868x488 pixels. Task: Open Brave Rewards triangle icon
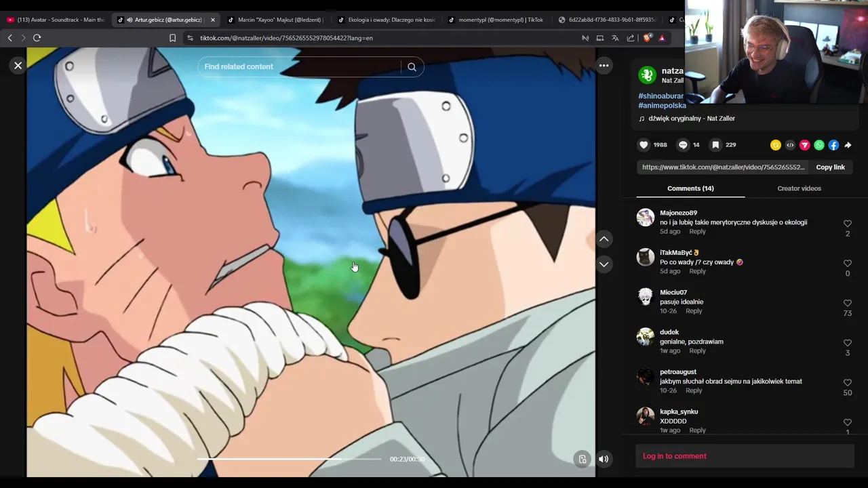coord(662,38)
